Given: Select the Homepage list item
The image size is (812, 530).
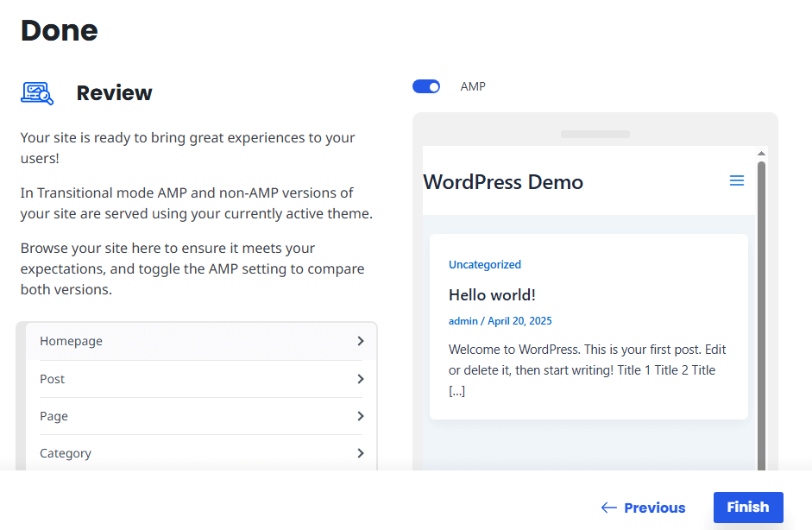Looking at the screenshot, I should coord(201,342).
